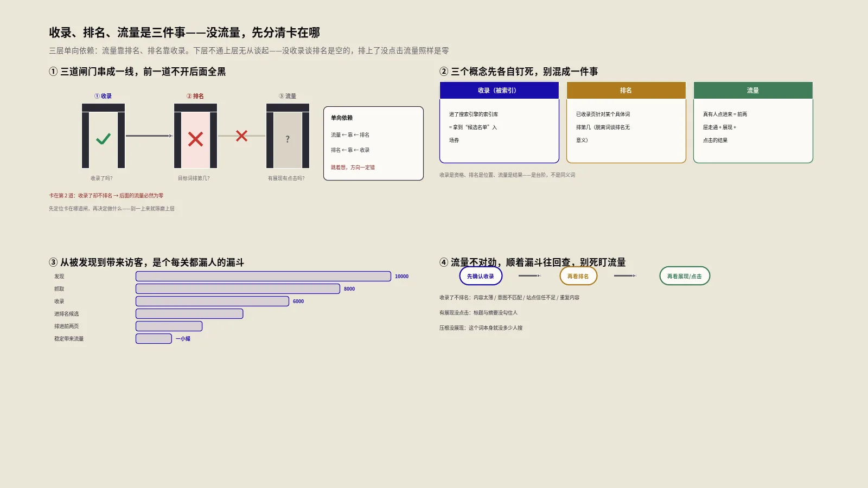Click heading ④ 流量不对劲

(533, 262)
